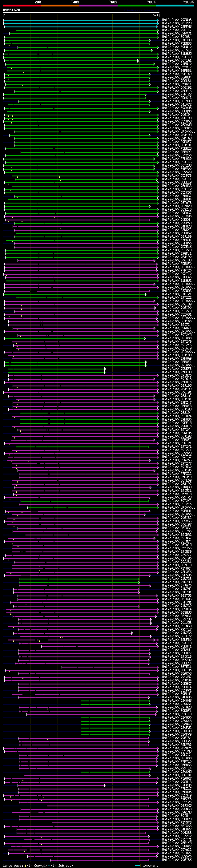Screen dimensions: 197x868
Task: Select the UniRef100_B9TGZ8 label
Action: (x=177, y=707)
